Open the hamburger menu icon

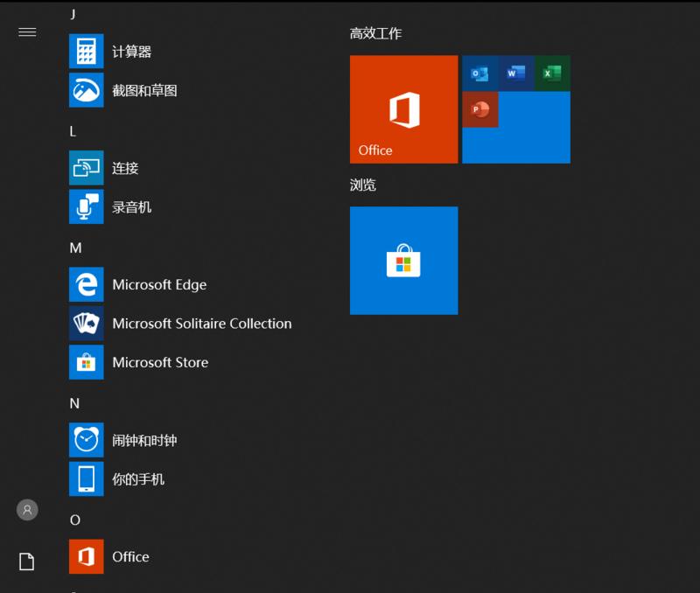pos(27,32)
